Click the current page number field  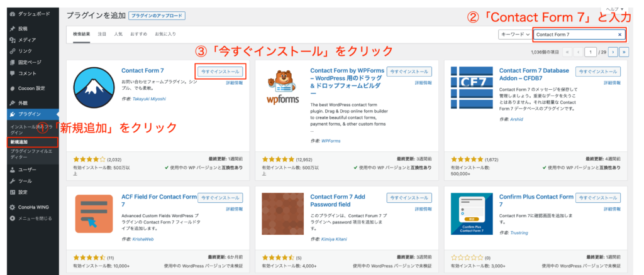tap(591, 52)
